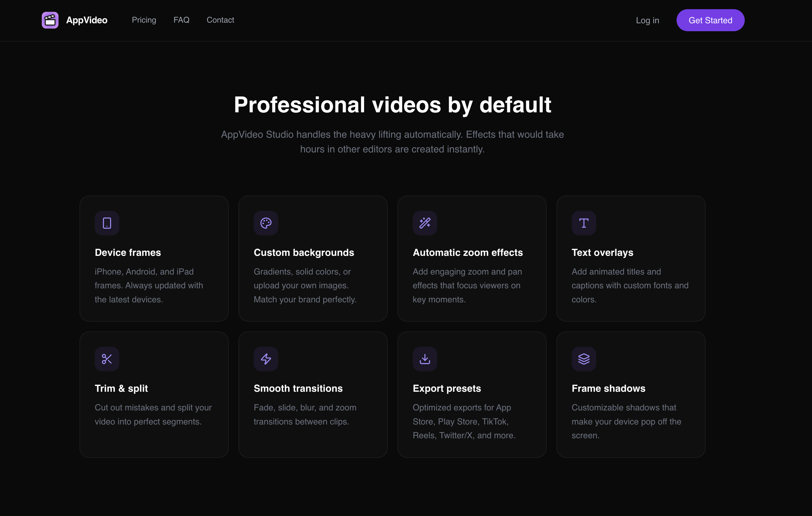
Task: Click the Trim & split scissors icon
Action: pos(107,359)
